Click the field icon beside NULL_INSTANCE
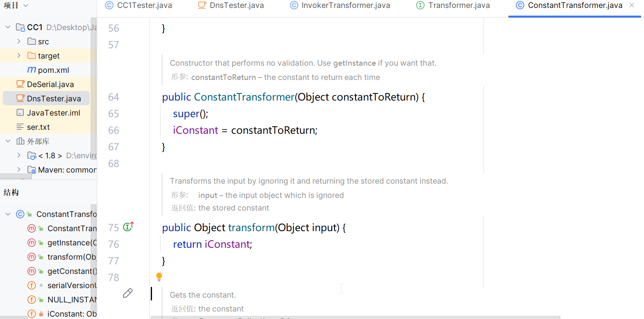The height and width of the screenshot is (319, 644). pos(32,300)
